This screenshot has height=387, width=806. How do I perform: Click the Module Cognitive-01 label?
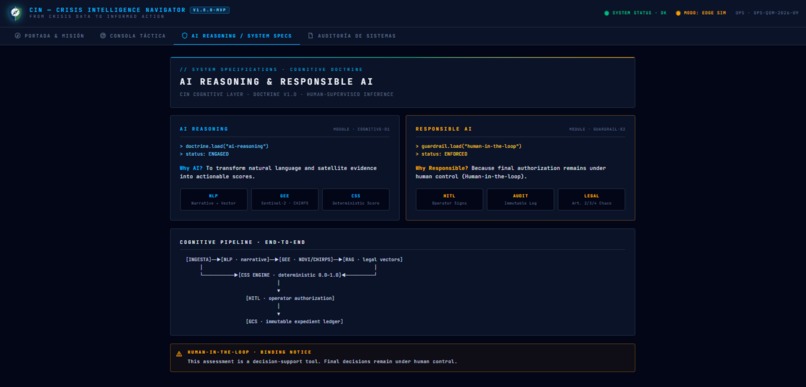click(361, 130)
